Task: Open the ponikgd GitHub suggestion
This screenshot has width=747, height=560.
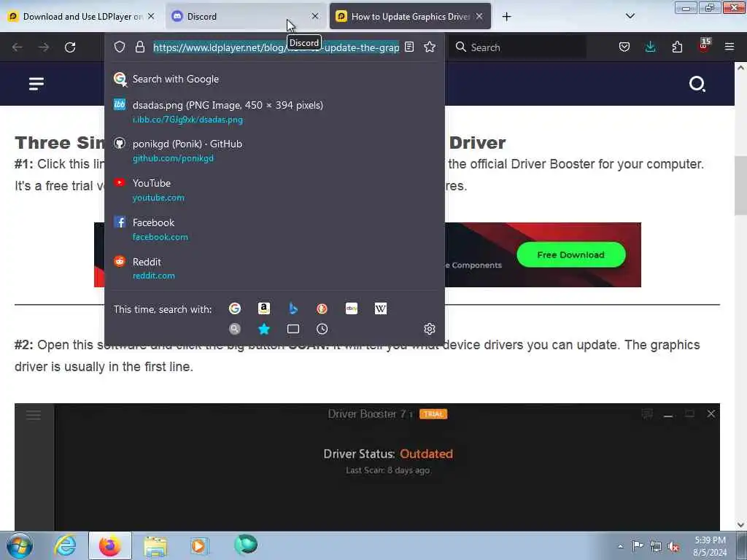Action: 274,150
